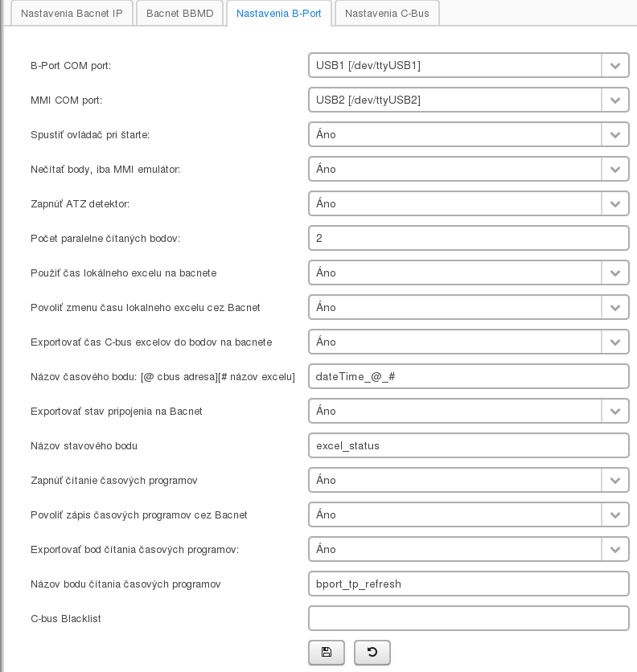Open 'Nečítať body, iba MMI emulátor' dropdown

click(x=468, y=170)
